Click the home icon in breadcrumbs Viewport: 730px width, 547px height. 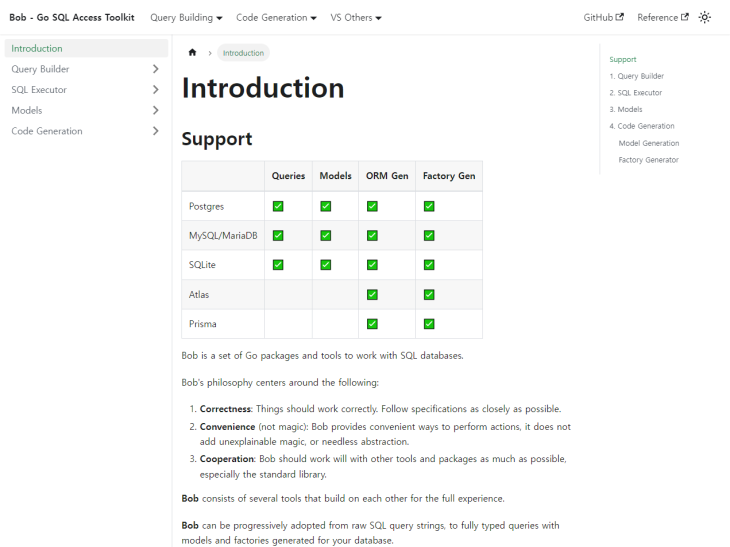(192, 53)
